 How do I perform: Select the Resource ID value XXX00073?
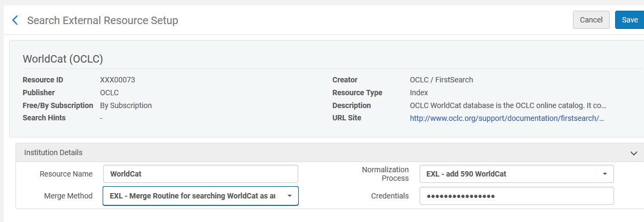pos(118,80)
